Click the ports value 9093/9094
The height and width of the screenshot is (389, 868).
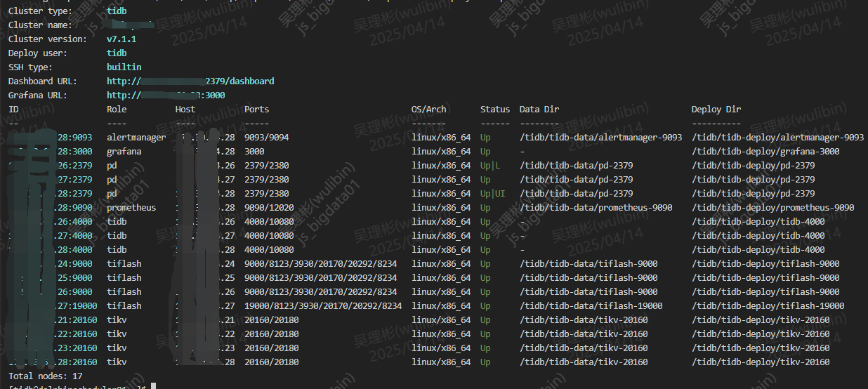pos(267,138)
